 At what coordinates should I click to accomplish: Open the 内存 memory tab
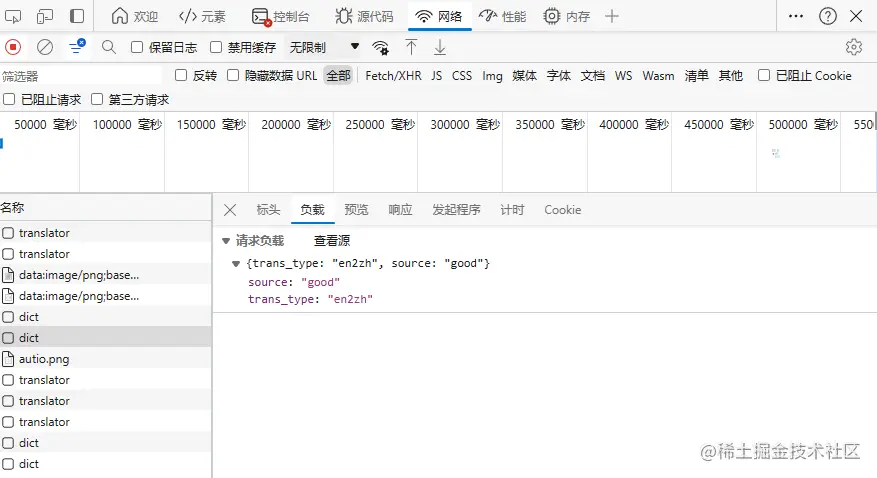click(567, 16)
